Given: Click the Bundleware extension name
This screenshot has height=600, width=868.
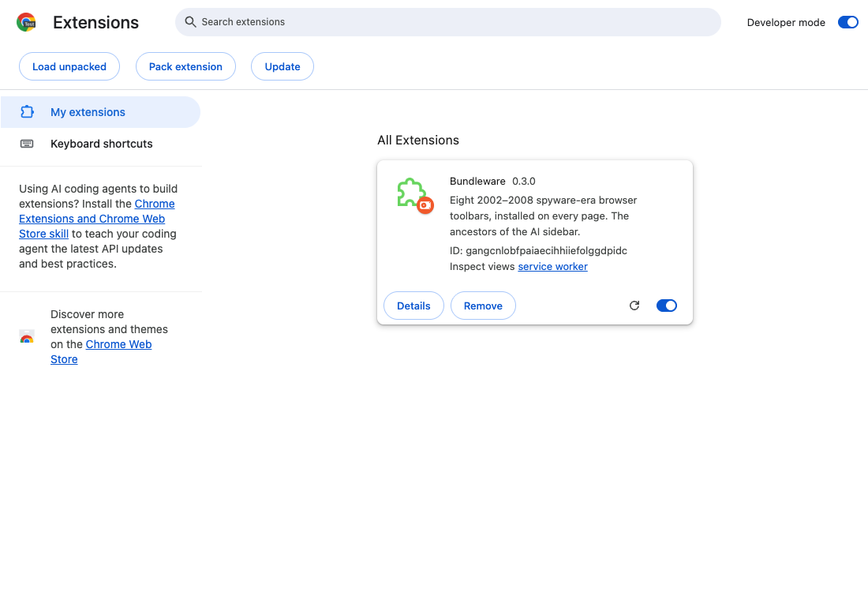Looking at the screenshot, I should click(477, 181).
